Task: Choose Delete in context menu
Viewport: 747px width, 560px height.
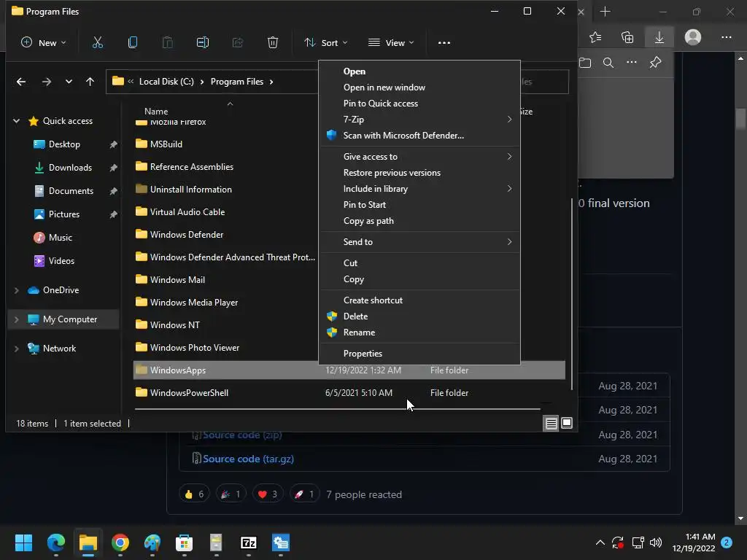Action: point(419,316)
